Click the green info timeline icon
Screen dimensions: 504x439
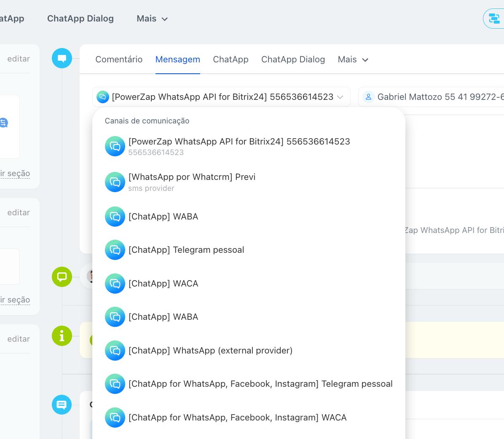pos(62,336)
